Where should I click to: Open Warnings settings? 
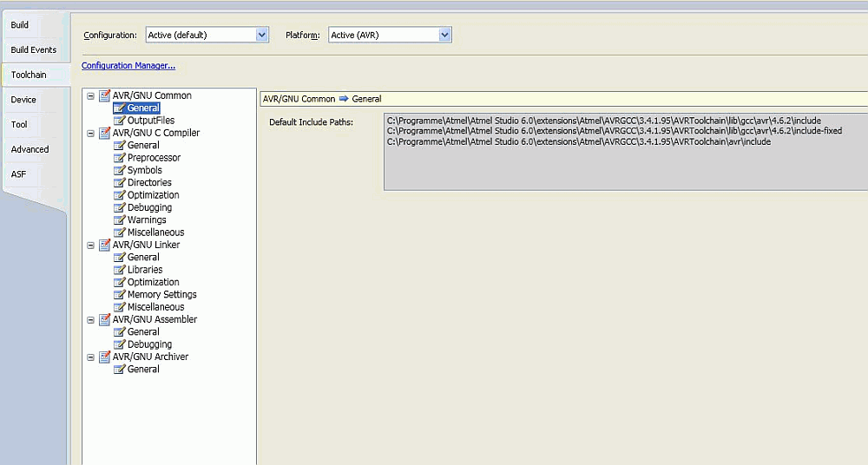click(147, 219)
